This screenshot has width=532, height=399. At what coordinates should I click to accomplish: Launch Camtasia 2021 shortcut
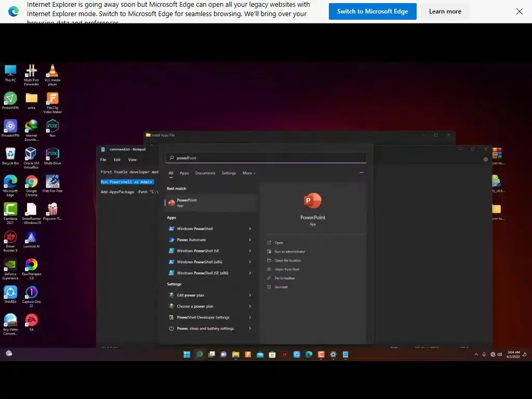click(x=10, y=214)
